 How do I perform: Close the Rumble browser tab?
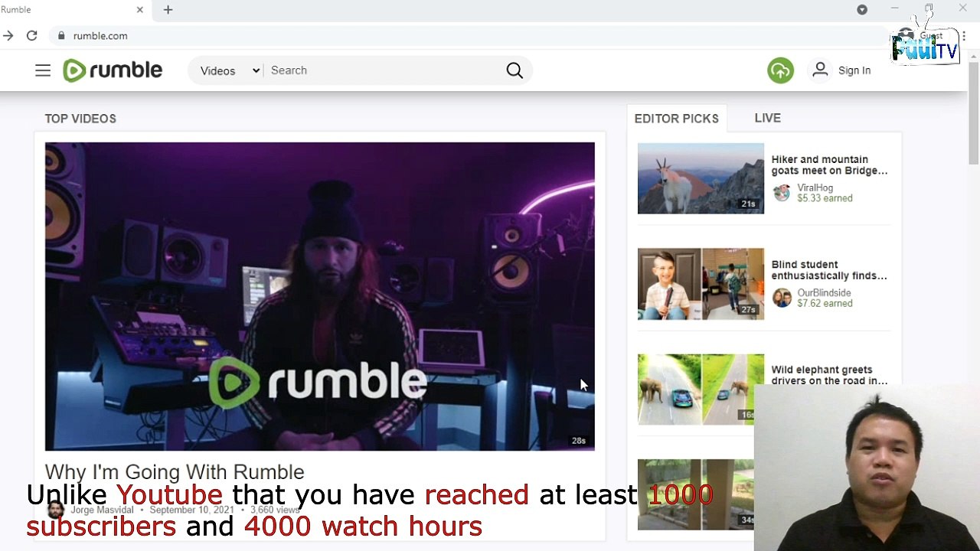[x=139, y=10]
